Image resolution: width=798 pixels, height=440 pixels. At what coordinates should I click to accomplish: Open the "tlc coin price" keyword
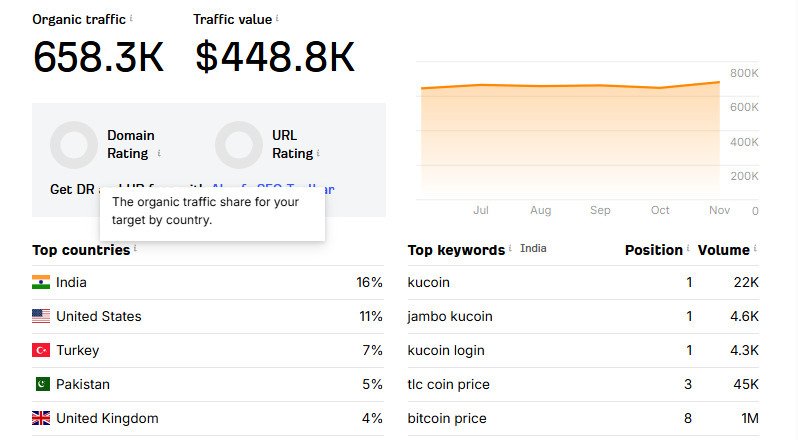point(449,384)
